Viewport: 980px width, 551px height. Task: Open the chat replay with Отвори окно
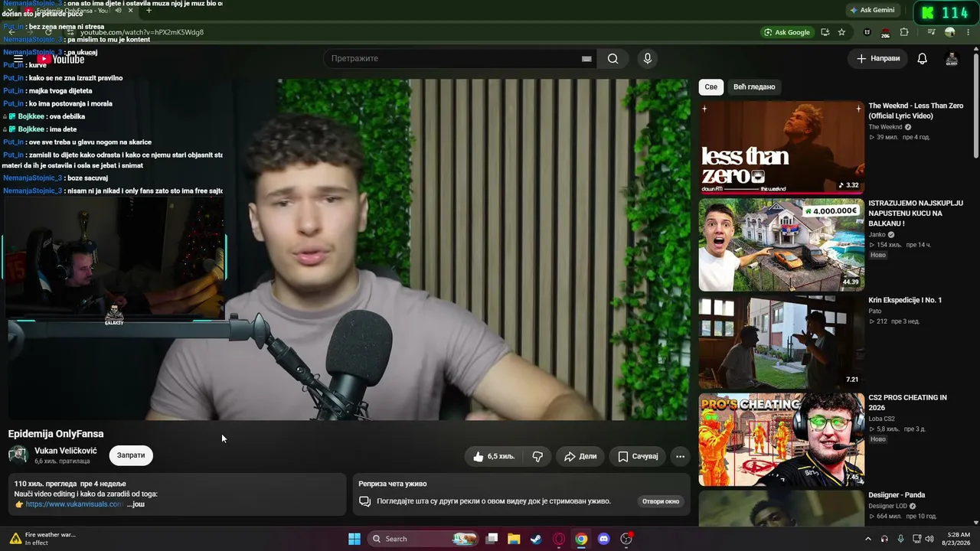661,501
